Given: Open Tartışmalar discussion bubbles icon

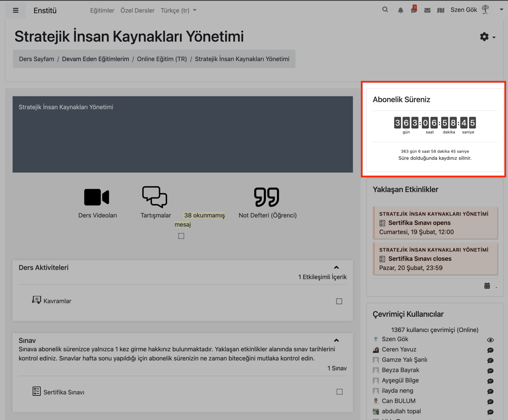Looking at the screenshot, I should coord(155,197).
